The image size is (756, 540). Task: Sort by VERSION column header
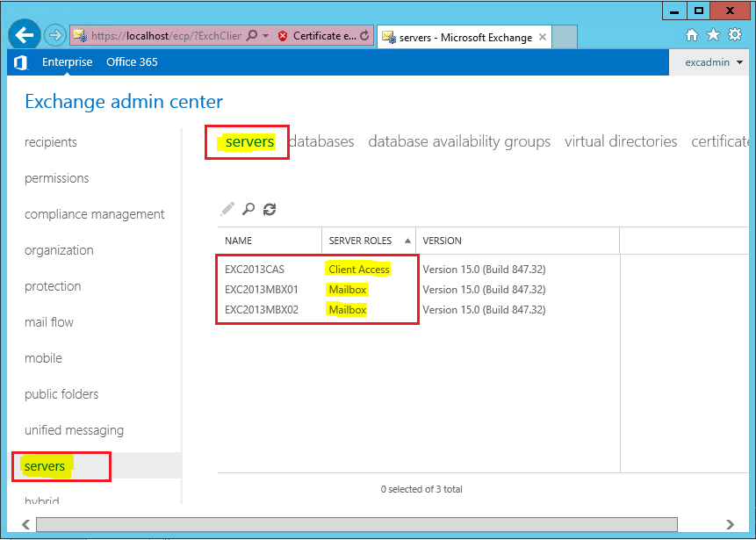click(518, 241)
